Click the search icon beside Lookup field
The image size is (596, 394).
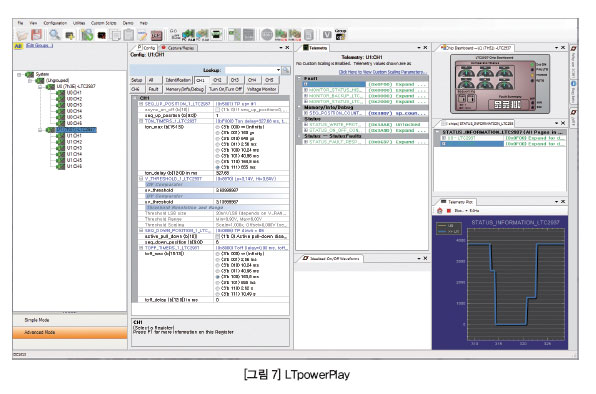286,70
